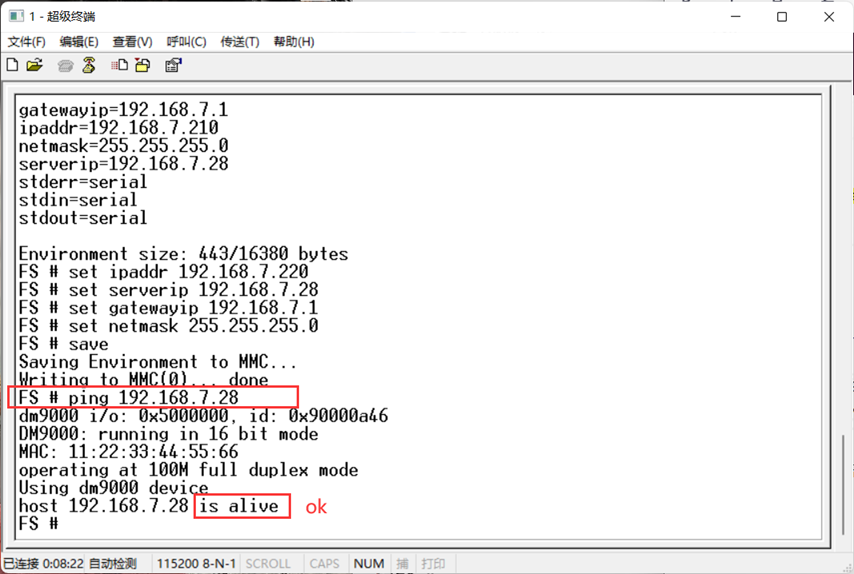Screen dimensions: 854x574
Task: Click the Properties toolbar icon
Action: click(173, 65)
